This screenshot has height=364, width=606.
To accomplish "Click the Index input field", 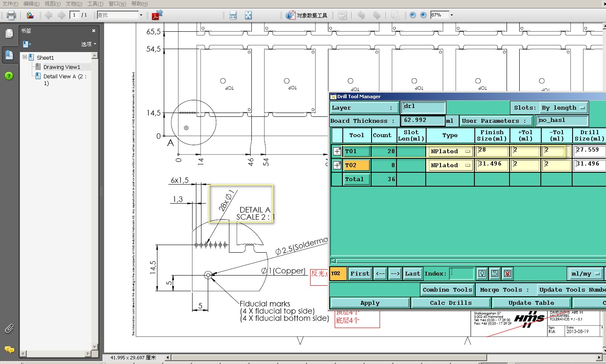I will point(461,274).
